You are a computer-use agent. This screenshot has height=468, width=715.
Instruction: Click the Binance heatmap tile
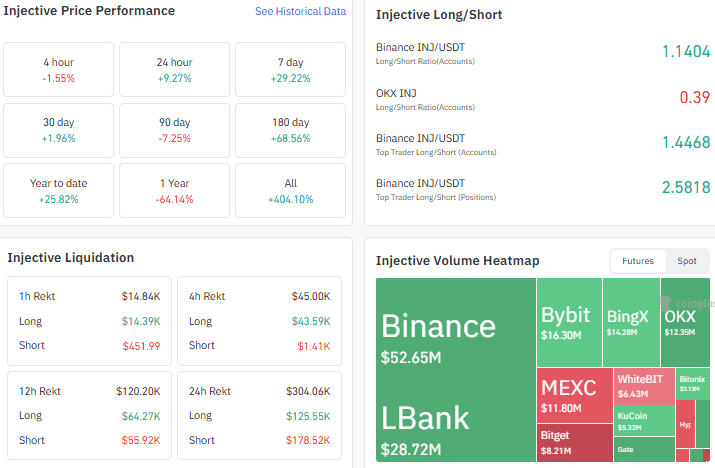point(456,338)
